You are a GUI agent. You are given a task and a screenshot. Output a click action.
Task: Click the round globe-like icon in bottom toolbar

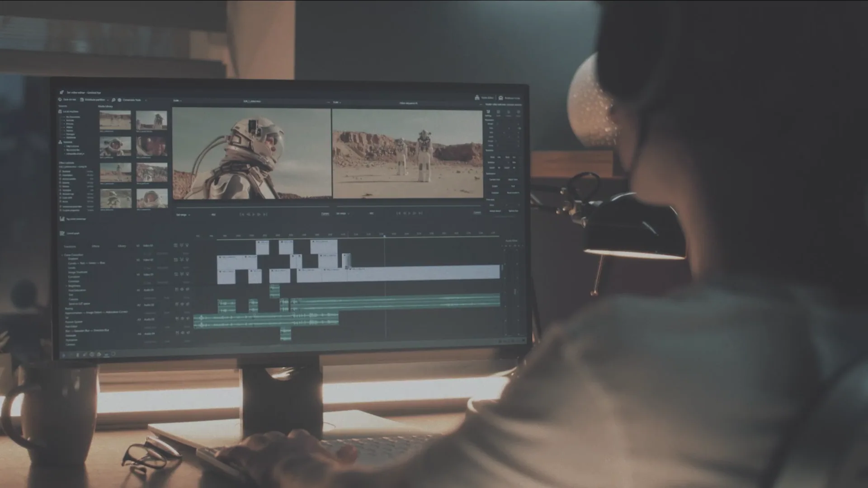click(x=92, y=355)
